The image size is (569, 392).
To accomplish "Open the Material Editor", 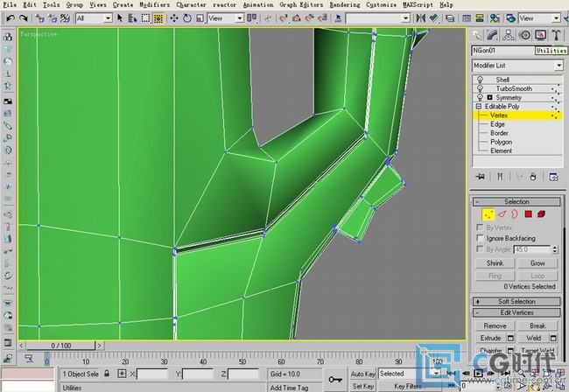I will [495, 18].
